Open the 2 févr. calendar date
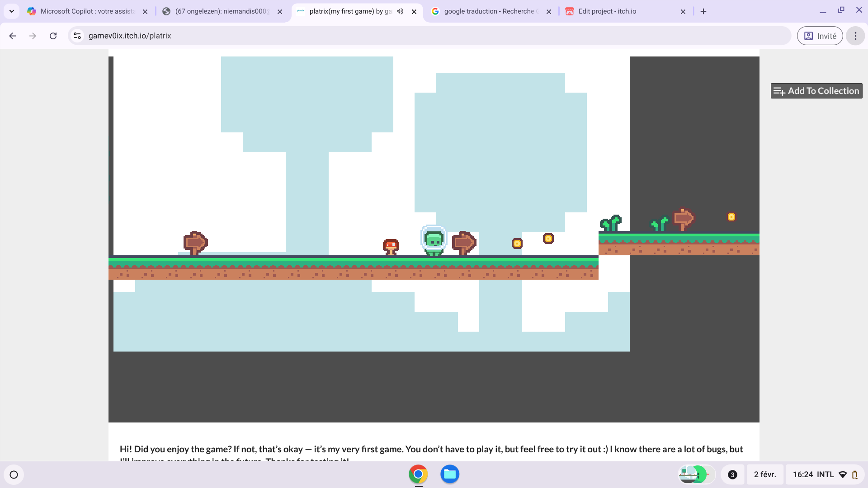This screenshot has width=868, height=488. (765, 474)
